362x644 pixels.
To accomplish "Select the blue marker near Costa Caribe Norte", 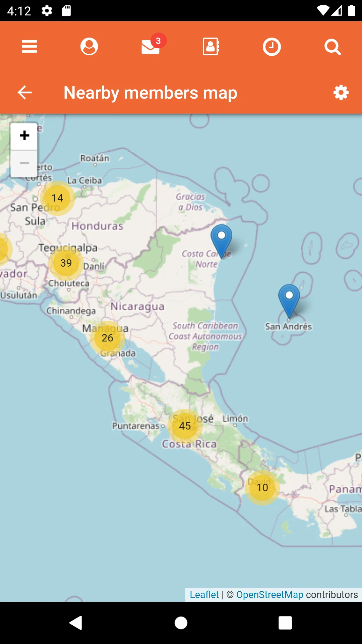I will [x=221, y=241].
